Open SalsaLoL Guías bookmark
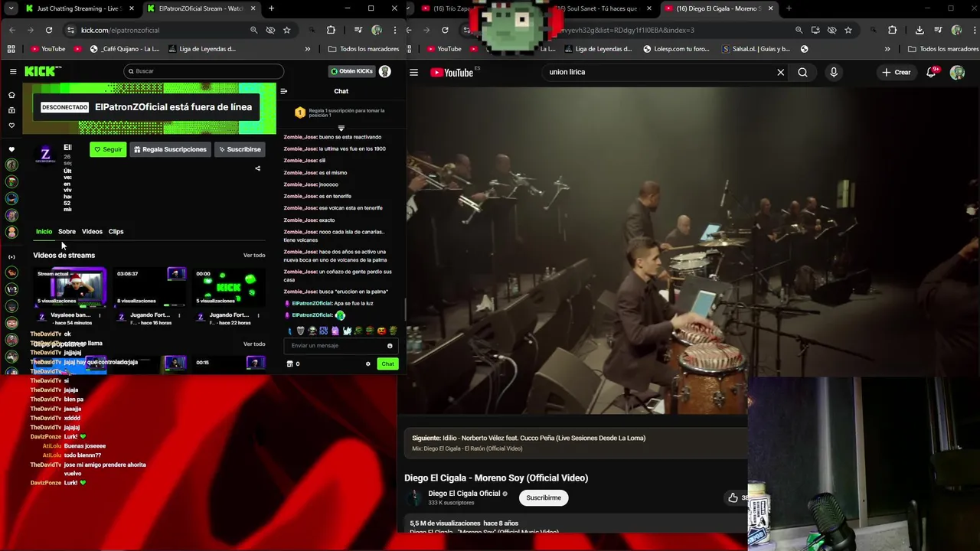This screenshot has height=551, width=980. [755, 49]
